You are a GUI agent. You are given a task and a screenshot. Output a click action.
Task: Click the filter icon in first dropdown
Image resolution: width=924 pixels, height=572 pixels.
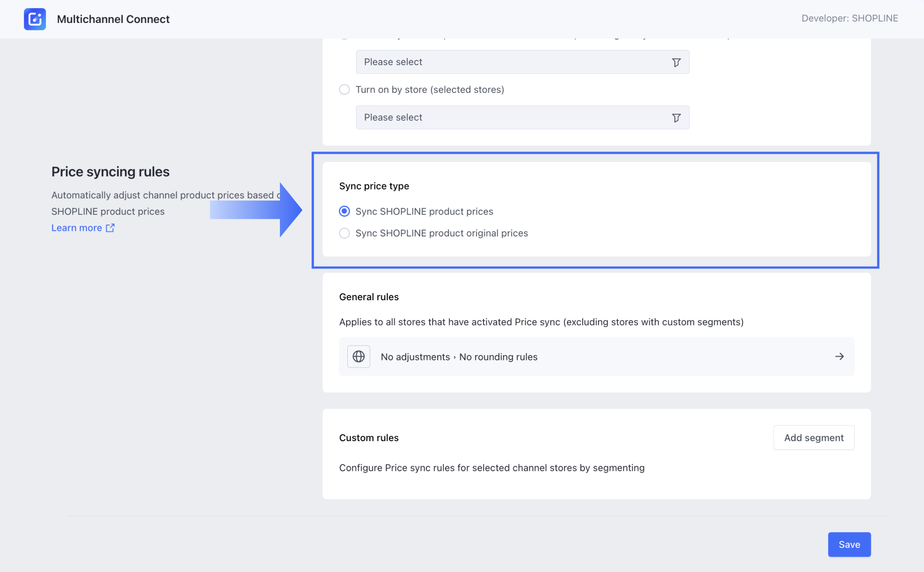pos(676,62)
